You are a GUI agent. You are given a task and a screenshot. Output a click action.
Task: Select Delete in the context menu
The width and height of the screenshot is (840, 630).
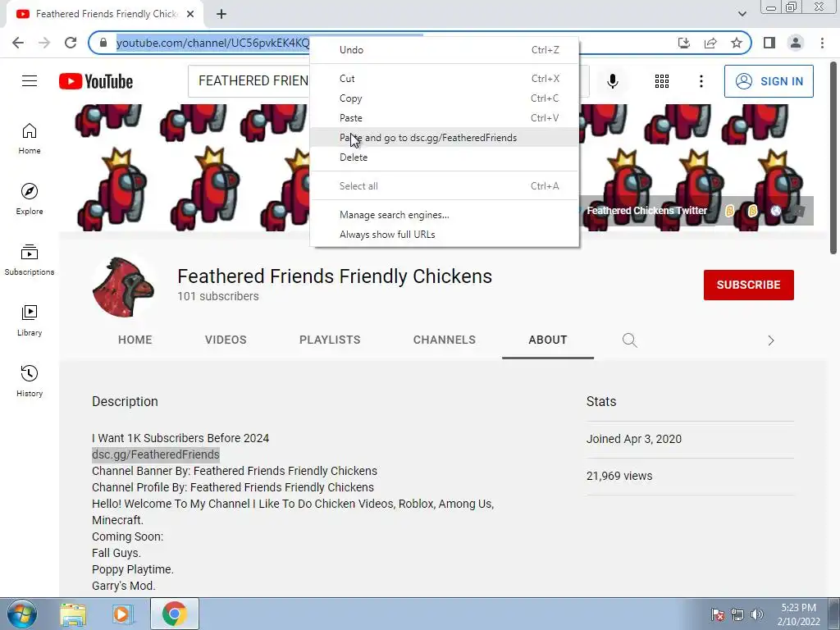point(444,157)
